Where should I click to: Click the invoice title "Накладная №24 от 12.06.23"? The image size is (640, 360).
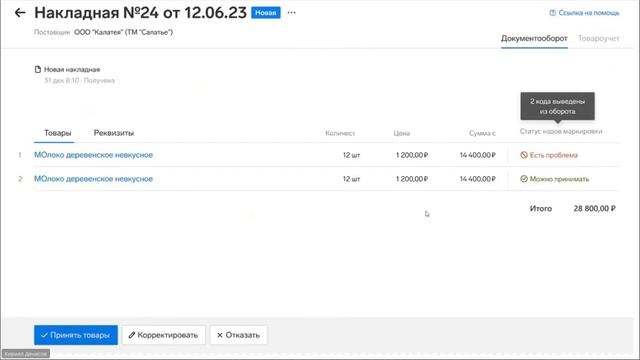point(140,13)
